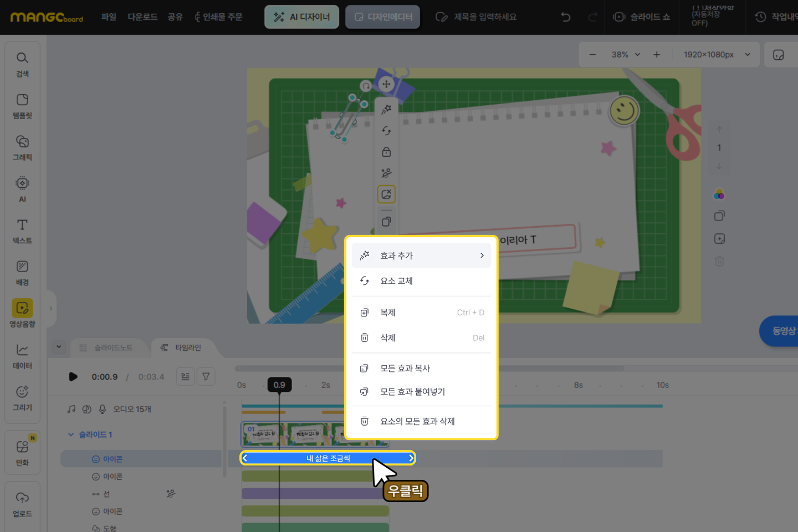Screen dimensions: 798x532
Task: Start the 슬라이드 쇼 slideshow
Action: pos(641,17)
